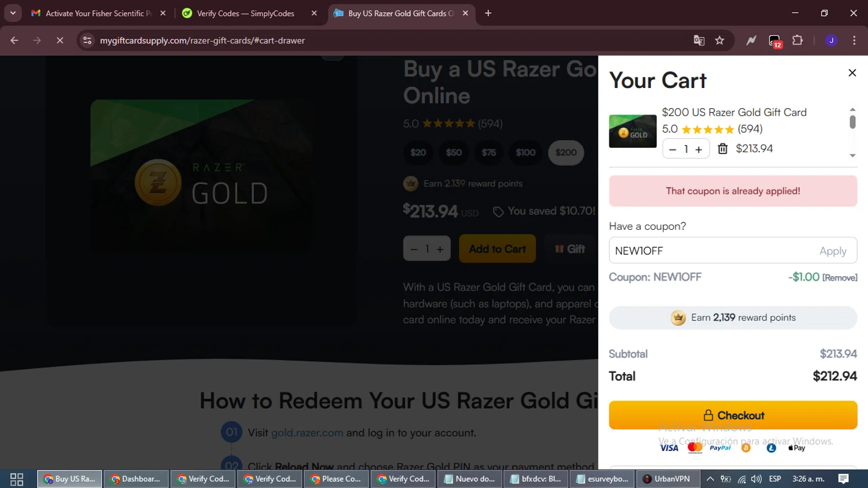Open the tab search dropdown

click(13, 13)
